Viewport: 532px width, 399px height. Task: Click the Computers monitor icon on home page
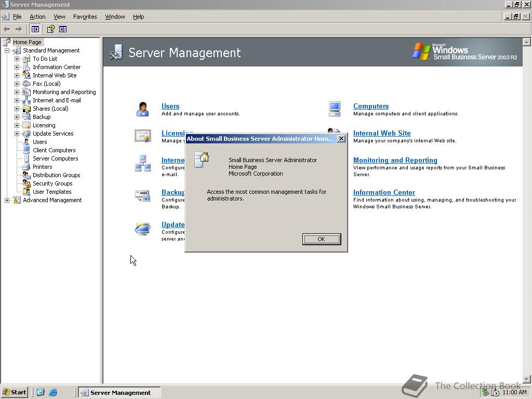(x=335, y=109)
